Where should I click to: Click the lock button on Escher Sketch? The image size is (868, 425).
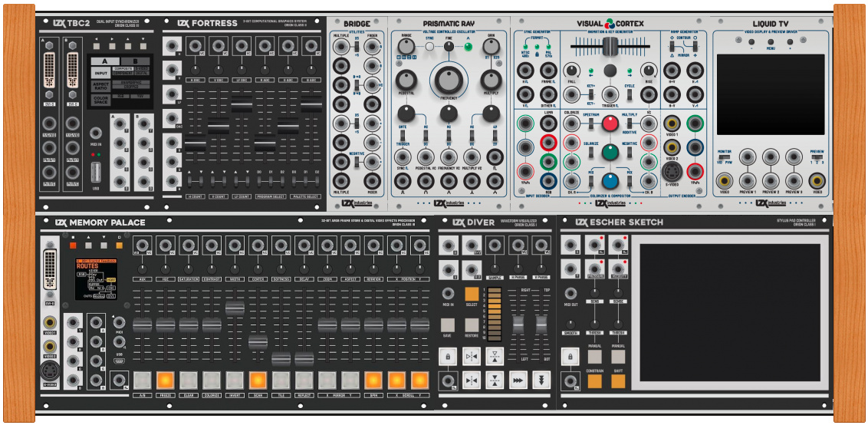click(570, 356)
